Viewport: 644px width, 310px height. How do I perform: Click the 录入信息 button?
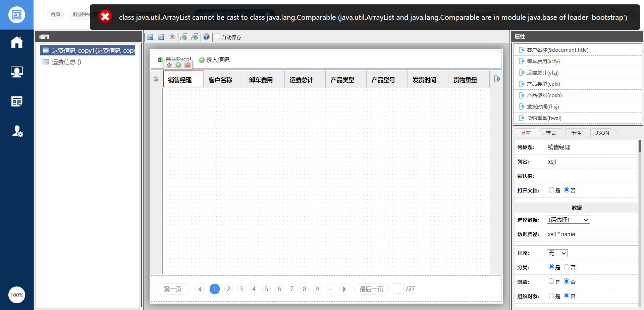(214, 59)
